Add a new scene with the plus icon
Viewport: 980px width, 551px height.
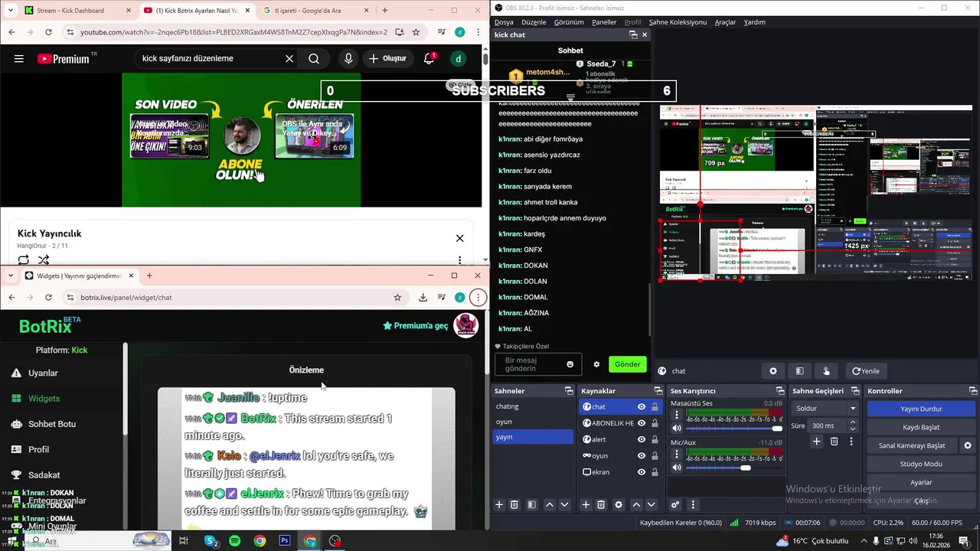tap(499, 505)
